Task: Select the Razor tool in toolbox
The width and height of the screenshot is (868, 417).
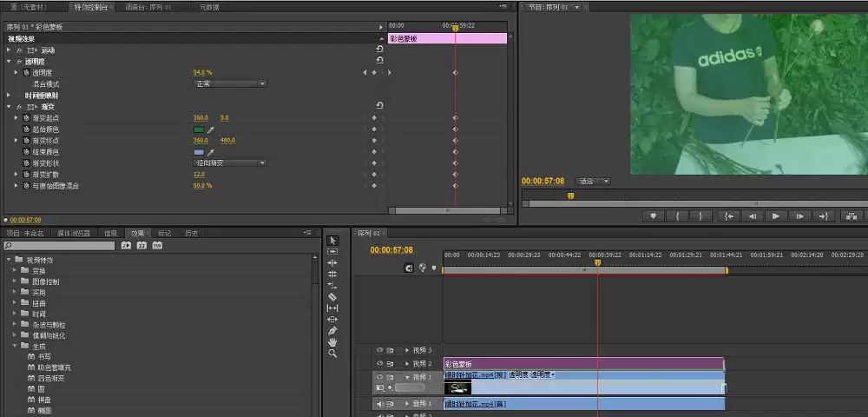Action: coord(332,297)
